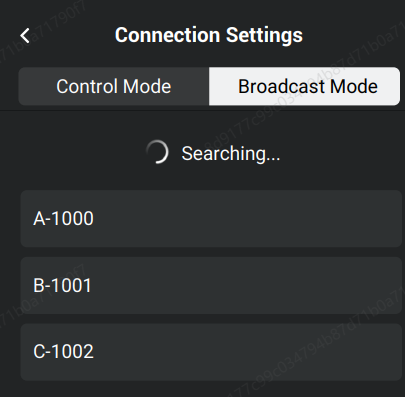The image size is (405, 397).
Task: Pick the last found device row
Action: point(211,352)
